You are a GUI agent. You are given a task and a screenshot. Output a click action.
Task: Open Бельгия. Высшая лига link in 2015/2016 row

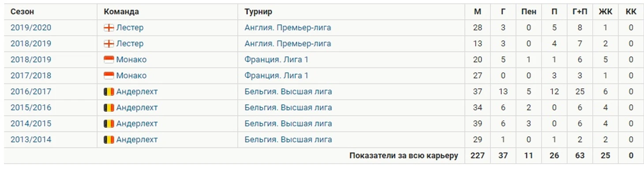(288, 108)
